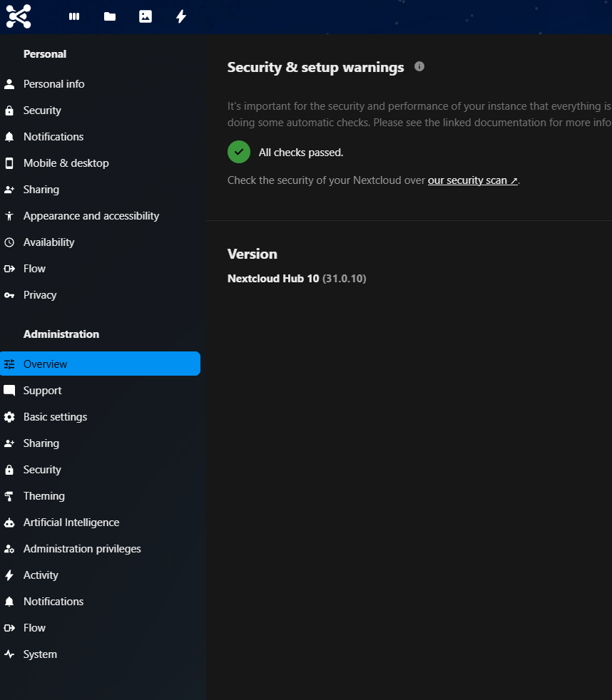The image size is (612, 700).
Task: Click the info icon beside Security & setup warnings
Action: [x=419, y=67]
